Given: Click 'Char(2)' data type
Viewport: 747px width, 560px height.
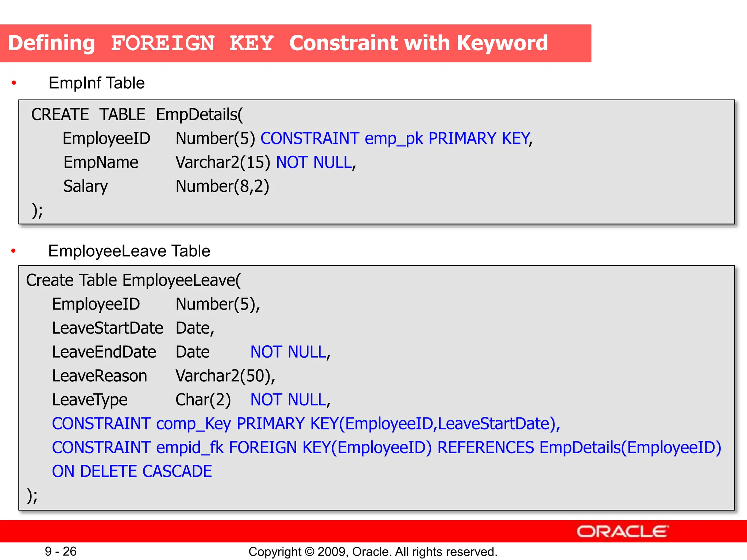Looking at the screenshot, I should [203, 400].
